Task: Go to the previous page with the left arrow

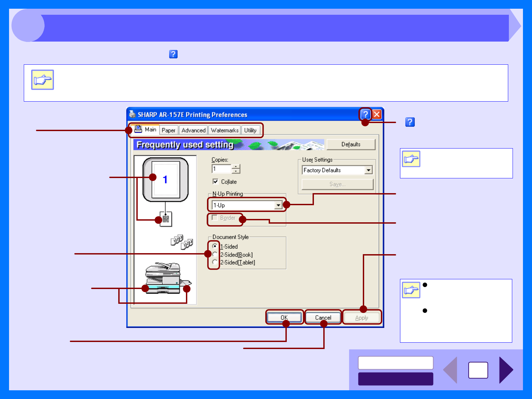Action: click(x=450, y=370)
